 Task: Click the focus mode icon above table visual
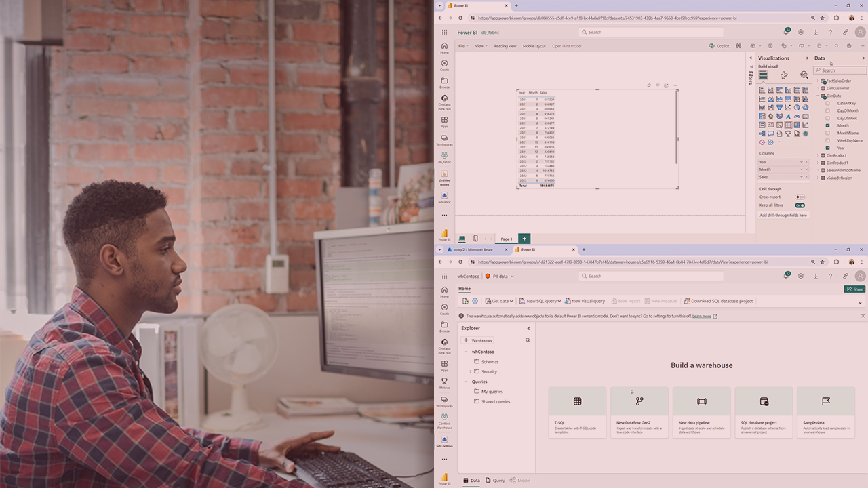(x=666, y=85)
